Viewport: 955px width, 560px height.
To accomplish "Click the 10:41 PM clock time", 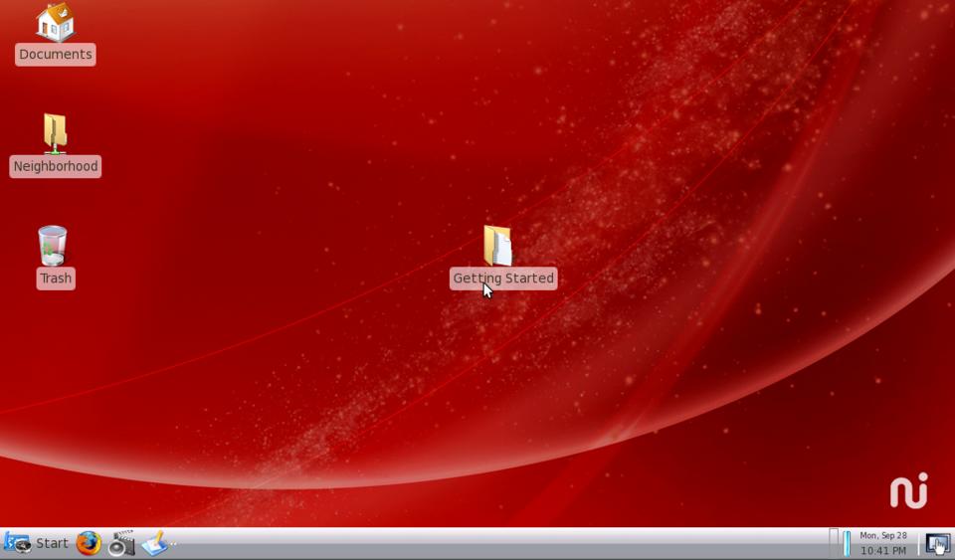I will click(882, 550).
